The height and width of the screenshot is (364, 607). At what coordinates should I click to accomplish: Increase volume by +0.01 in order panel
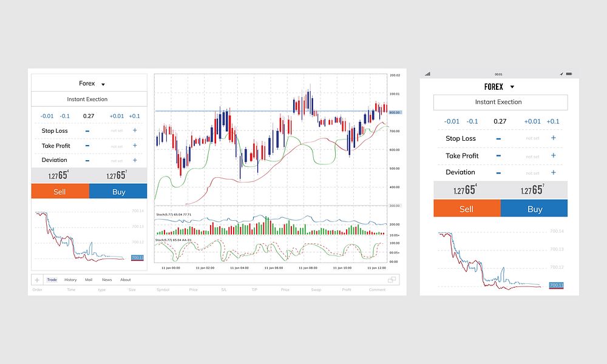(117, 115)
